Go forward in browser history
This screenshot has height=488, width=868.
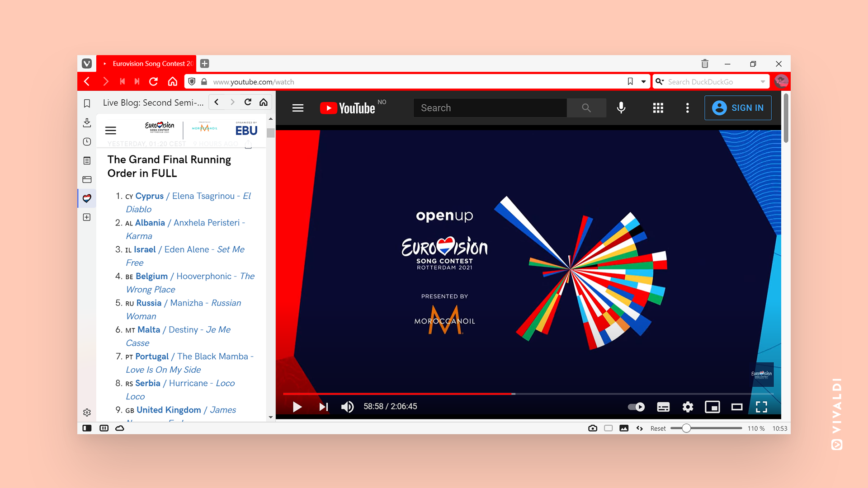coord(105,81)
